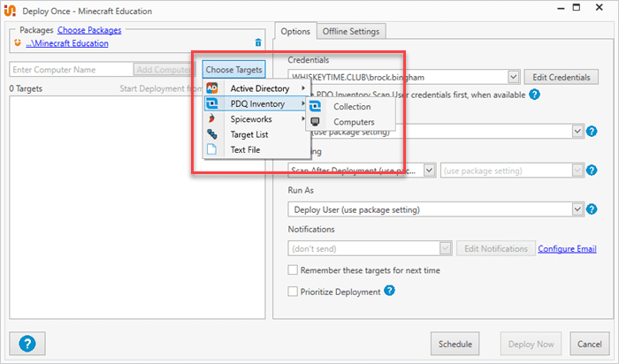Choose Spiceworks from targets menu

pos(257,118)
